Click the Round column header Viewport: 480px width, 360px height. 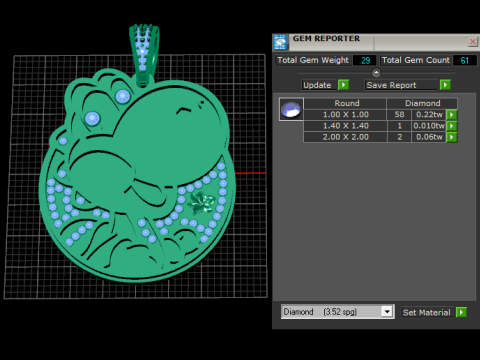point(345,103)
